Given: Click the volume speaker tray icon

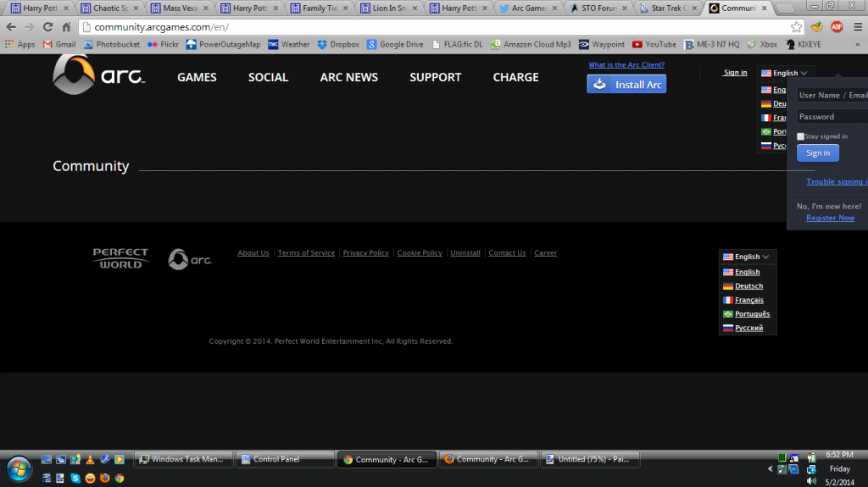Looking at the screenshot, I should coord(811,481).
